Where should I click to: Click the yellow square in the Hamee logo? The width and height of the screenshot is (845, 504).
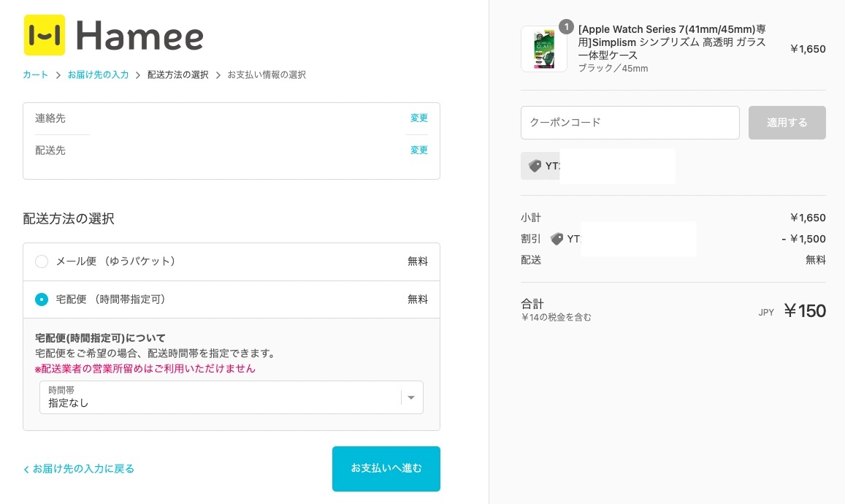[x=45, y=34]
